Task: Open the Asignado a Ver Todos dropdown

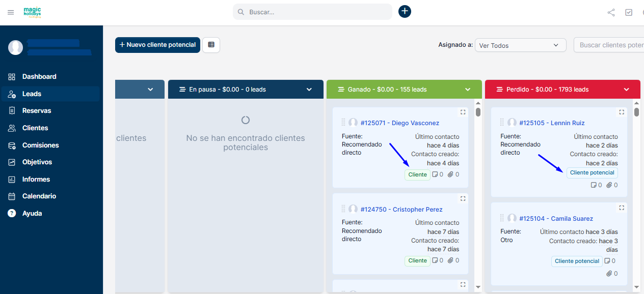Action: point(520,45)
